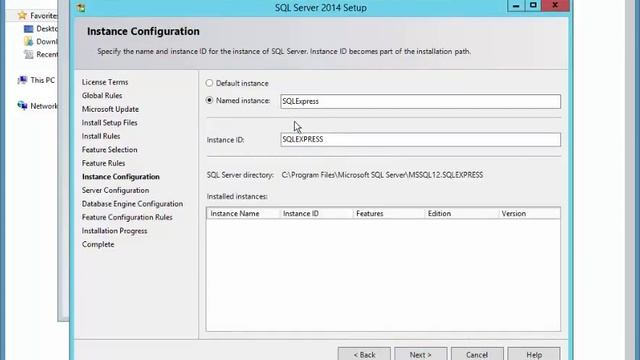
Task: Select the Named instance radio button
Action: point(209,100)
